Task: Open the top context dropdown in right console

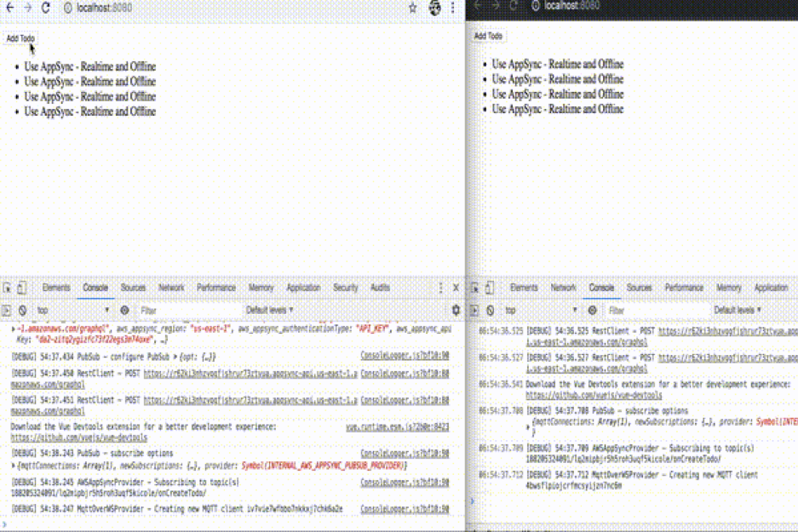Action: point(541,310)
